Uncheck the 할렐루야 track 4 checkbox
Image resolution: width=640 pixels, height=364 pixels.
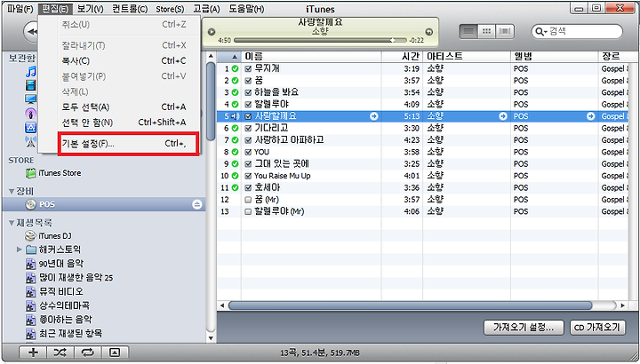coord(248,105)
